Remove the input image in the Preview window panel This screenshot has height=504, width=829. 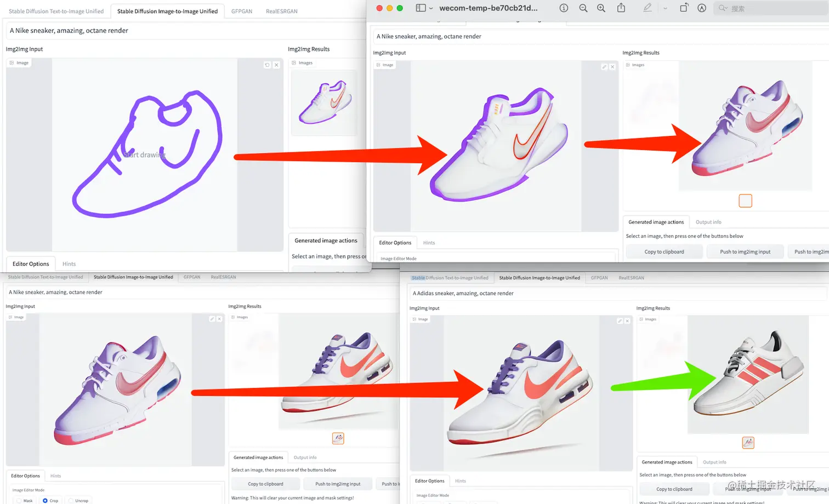tap(612, 67)
